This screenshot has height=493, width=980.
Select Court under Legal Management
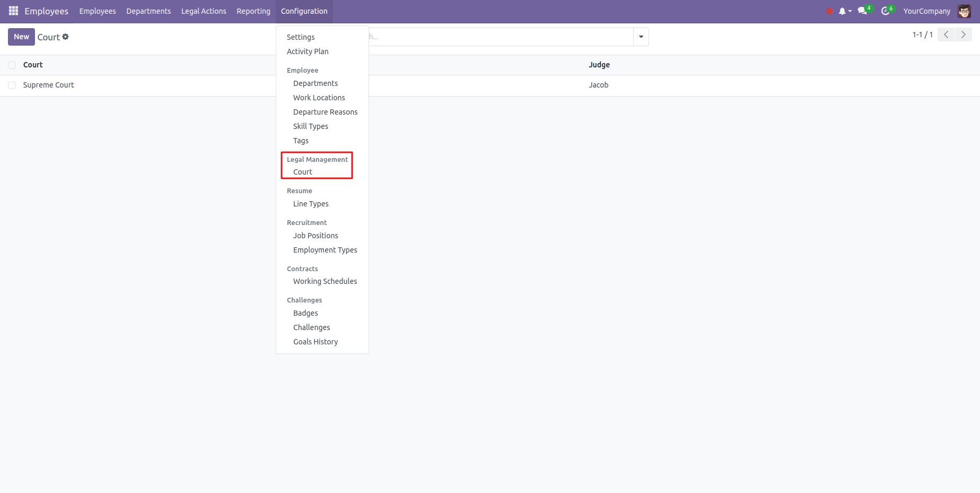click(x=303, y=172)
